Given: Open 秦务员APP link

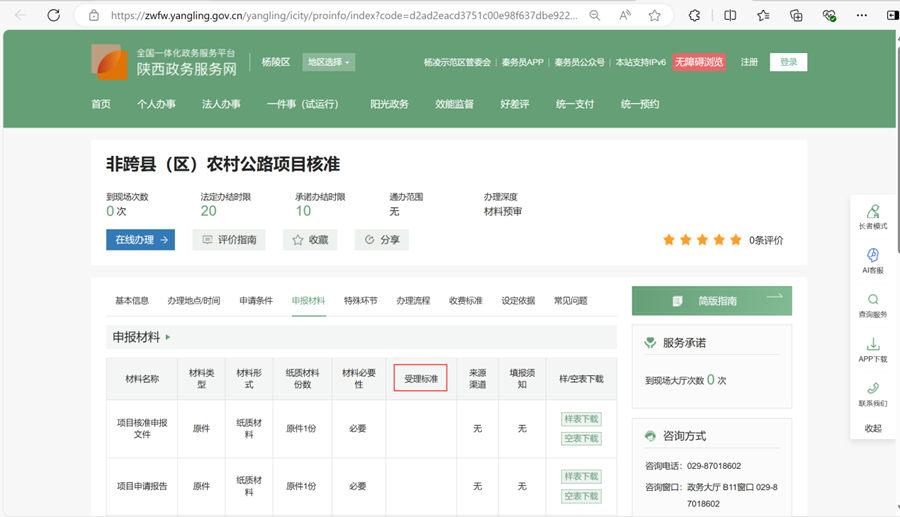Looking at the screenshot, I should (x=522, y=62).
